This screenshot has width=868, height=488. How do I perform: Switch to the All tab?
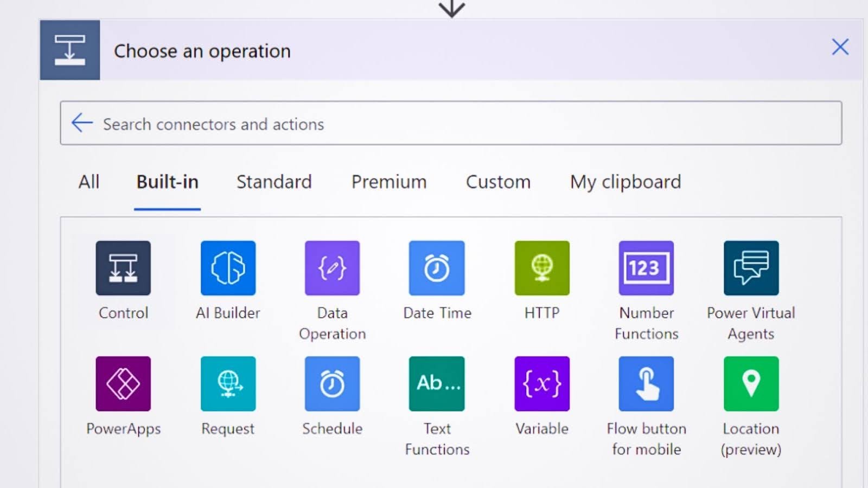pyautogui.click(x=89, y=182)
